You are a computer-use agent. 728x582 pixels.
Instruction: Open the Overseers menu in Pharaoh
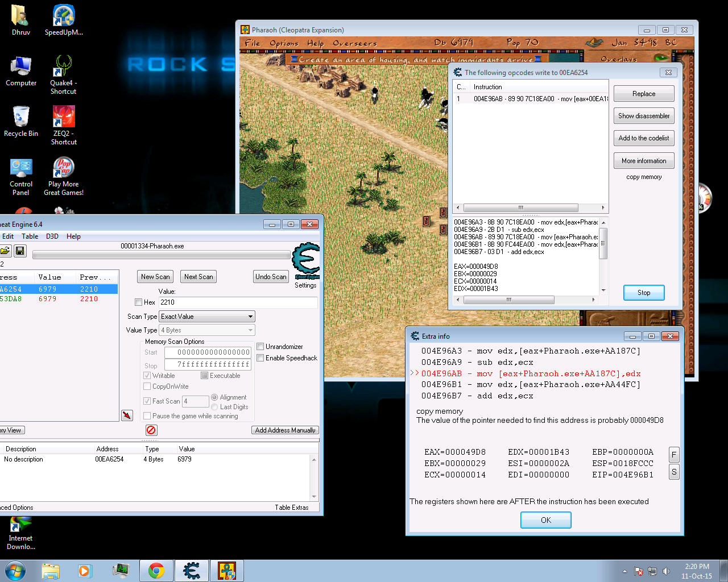[x=355, y=43]
